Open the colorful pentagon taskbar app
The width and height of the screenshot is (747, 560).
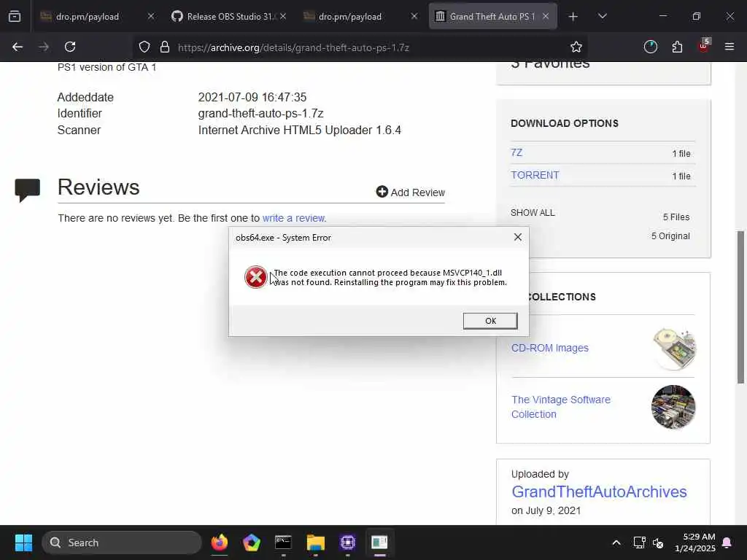252,542
